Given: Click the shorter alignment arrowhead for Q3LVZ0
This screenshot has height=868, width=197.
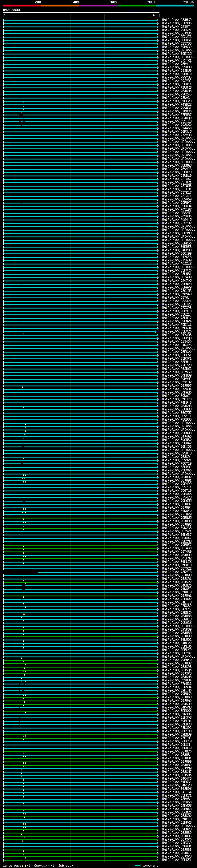Looking at the screenshot, I should [x=155, y=332].
